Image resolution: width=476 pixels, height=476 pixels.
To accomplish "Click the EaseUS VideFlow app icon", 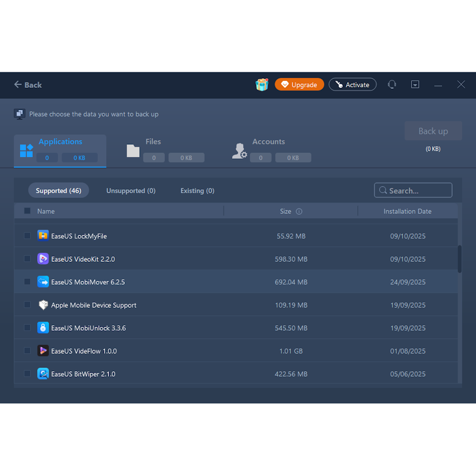I will click(x=43, y=351).
